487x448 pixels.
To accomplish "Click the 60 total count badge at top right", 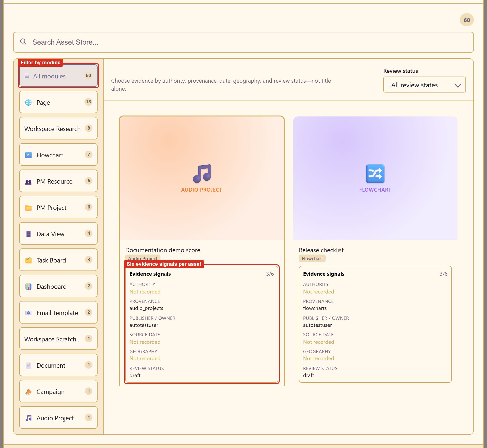I will (467, 20).
